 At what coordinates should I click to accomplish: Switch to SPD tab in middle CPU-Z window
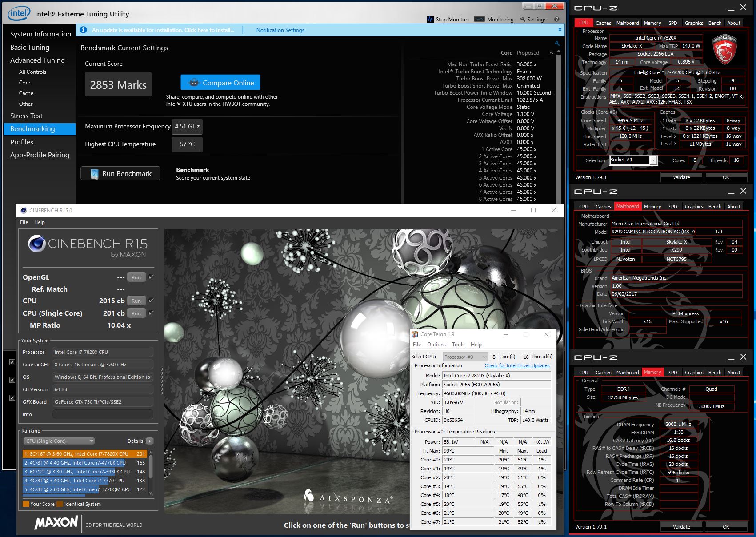(x=672, y=206)
